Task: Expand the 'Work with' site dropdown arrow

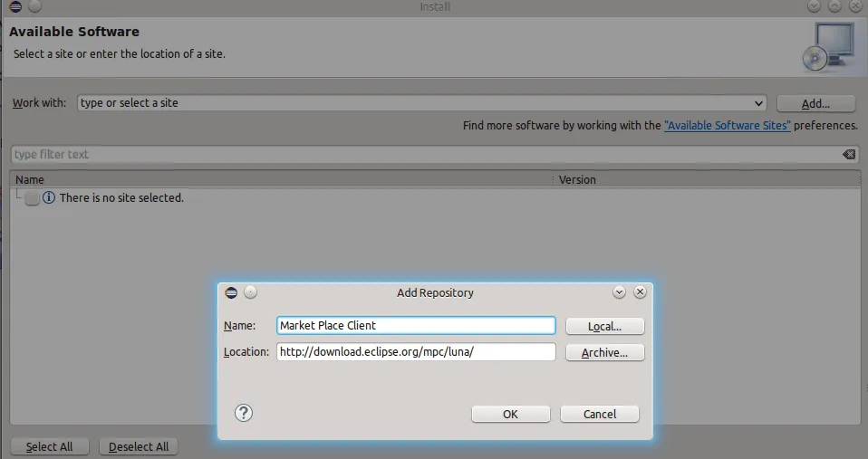Action: (x=758, y=103)
